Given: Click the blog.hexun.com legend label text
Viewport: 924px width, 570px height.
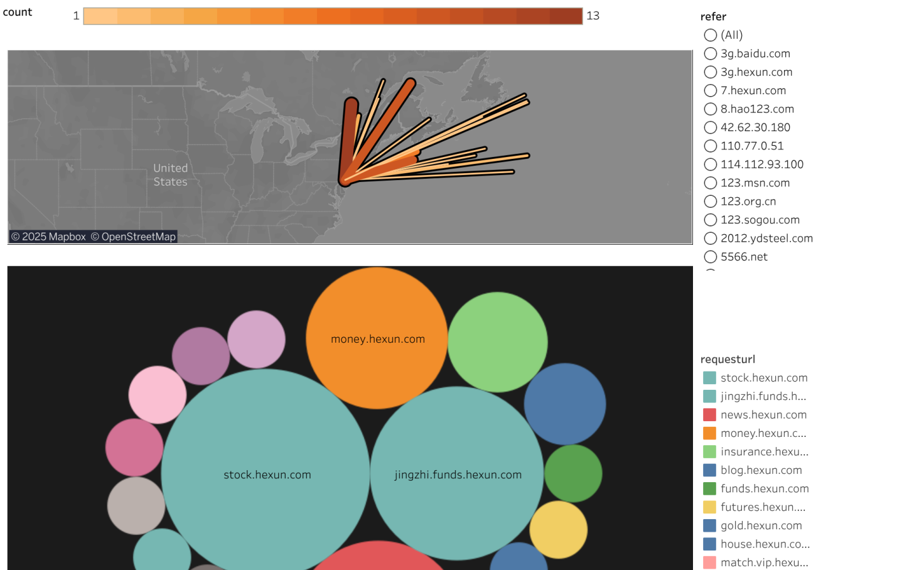Looking at the screenshot, I should (761, 470).
